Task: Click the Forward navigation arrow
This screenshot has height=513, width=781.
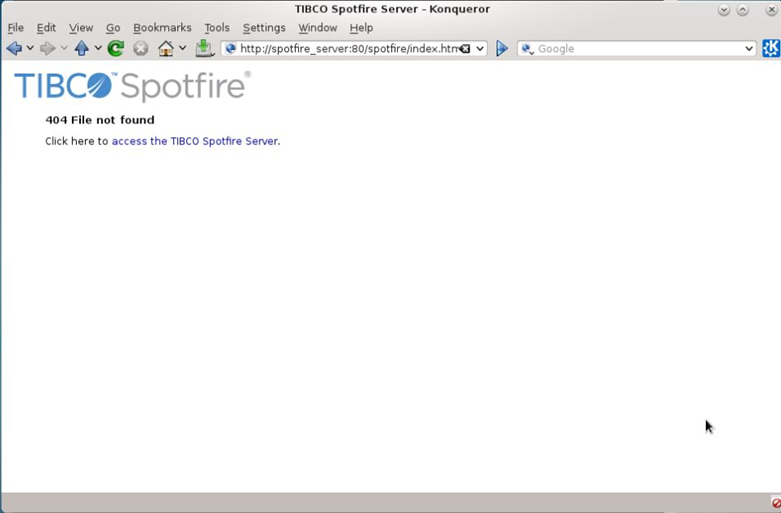Action: (47, 48)
